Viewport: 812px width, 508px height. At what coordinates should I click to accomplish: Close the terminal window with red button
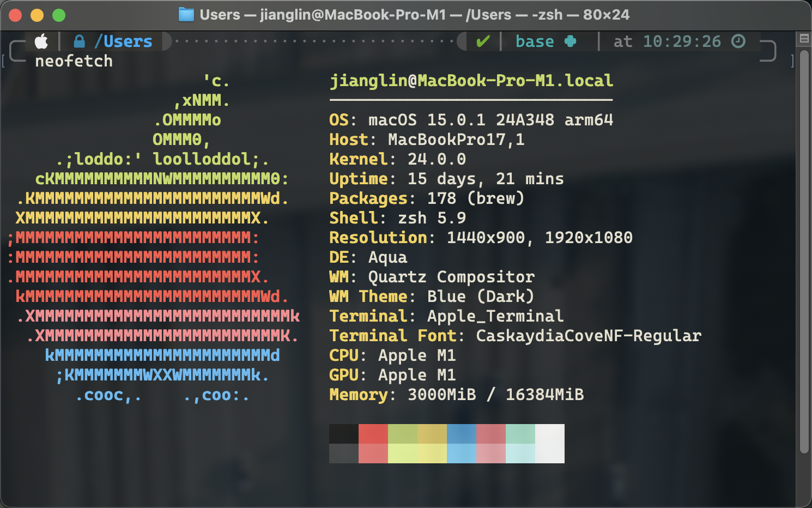(x=15, y=15)
